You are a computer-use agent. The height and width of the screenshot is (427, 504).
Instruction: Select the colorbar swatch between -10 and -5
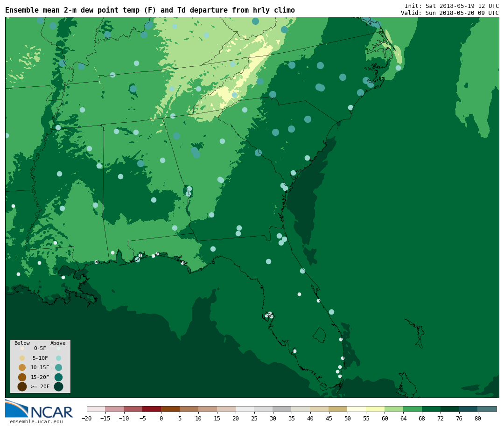click(x=133, y=409)
